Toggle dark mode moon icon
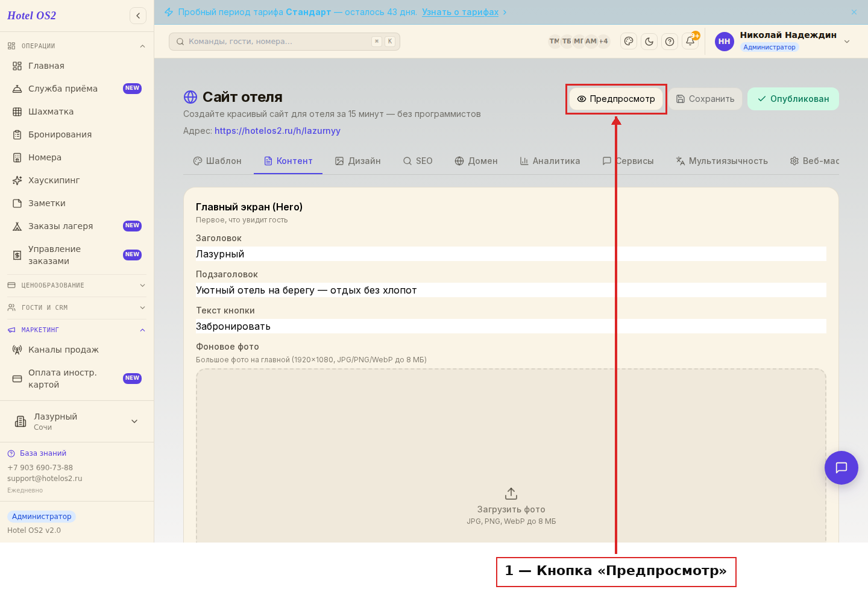868x601 pixels. 649,42
